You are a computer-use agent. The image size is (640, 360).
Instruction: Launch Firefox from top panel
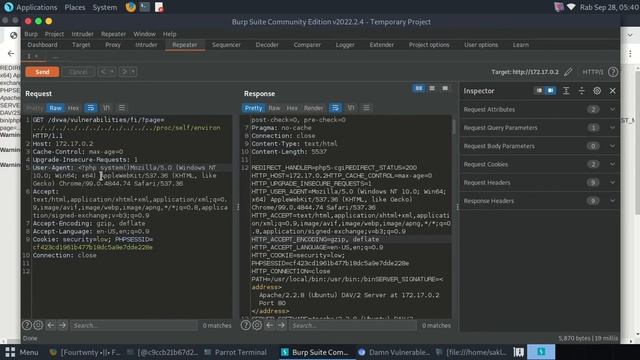(131, 7)
